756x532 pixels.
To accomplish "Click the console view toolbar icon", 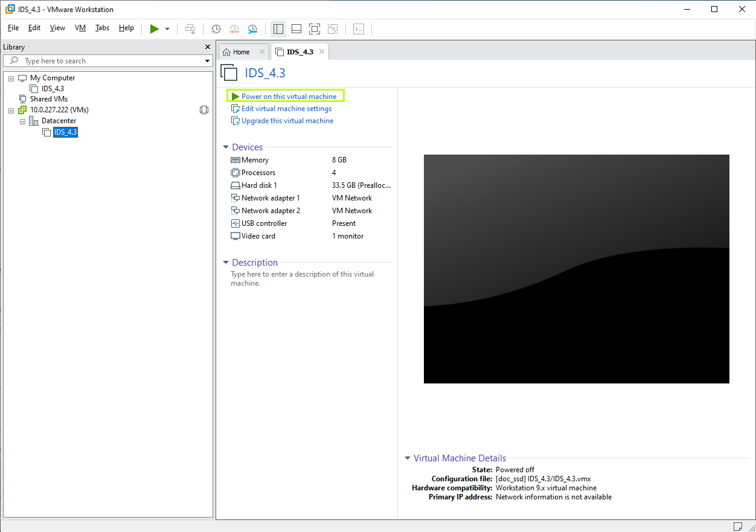I will pyautogui.click(x=359, y=28).
